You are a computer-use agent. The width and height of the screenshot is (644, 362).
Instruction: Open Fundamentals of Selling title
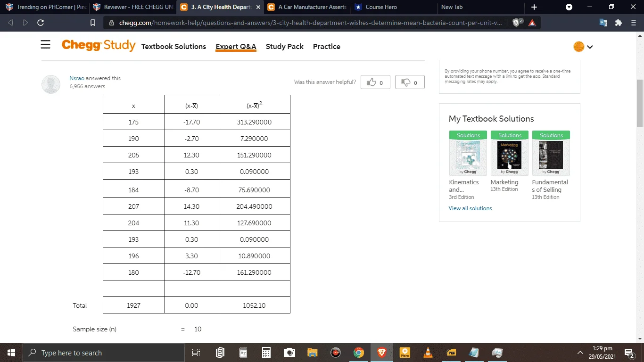coord(550,186)
